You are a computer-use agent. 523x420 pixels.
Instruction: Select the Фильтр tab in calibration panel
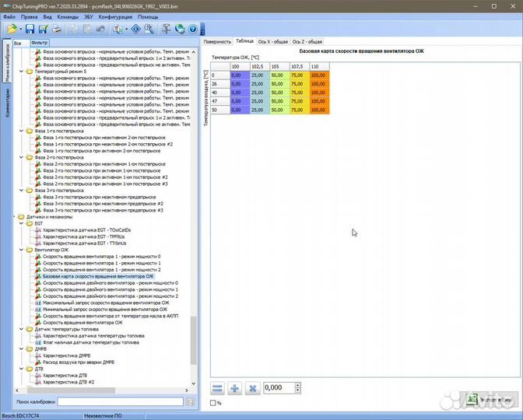click(x=38, y=41)
